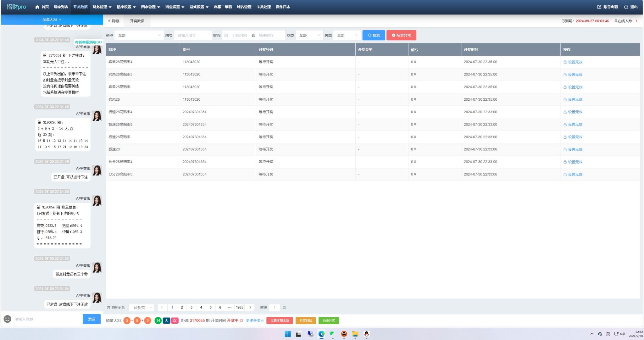Open the 状态 status dropdown
Viewport: 644px width, 340px height.
309,35
